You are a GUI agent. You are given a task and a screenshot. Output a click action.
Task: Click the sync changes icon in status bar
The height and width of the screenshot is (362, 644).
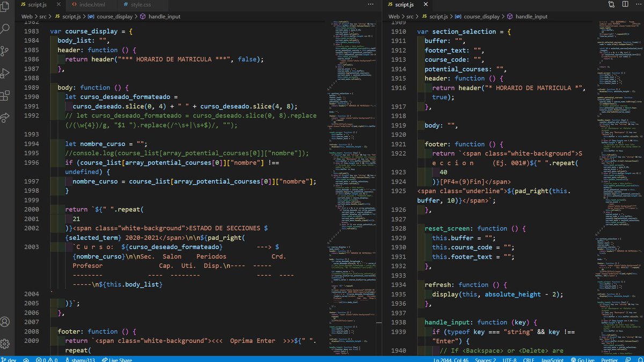[27, 360]
